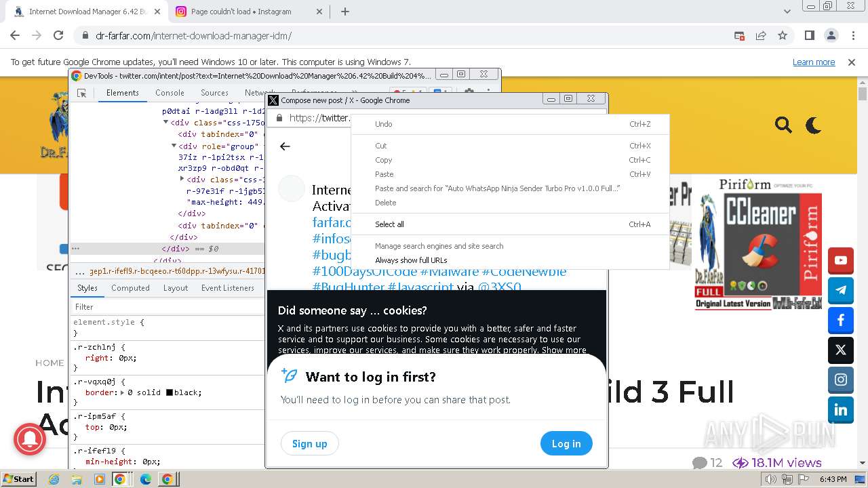Screen dimensions: 868x488
Task: Choose Paste and search for Auto WhatsApp
Action: tap(510, 188)
